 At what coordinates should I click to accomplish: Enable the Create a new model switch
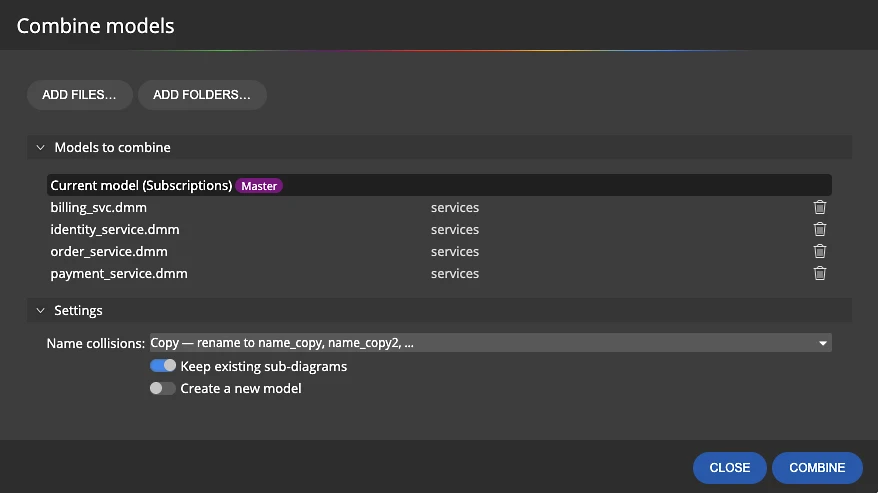163,388
